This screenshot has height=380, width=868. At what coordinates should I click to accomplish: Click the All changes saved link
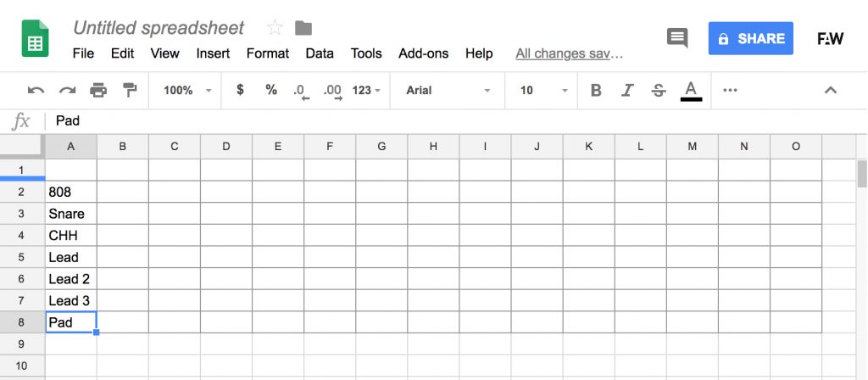(569, 53)
